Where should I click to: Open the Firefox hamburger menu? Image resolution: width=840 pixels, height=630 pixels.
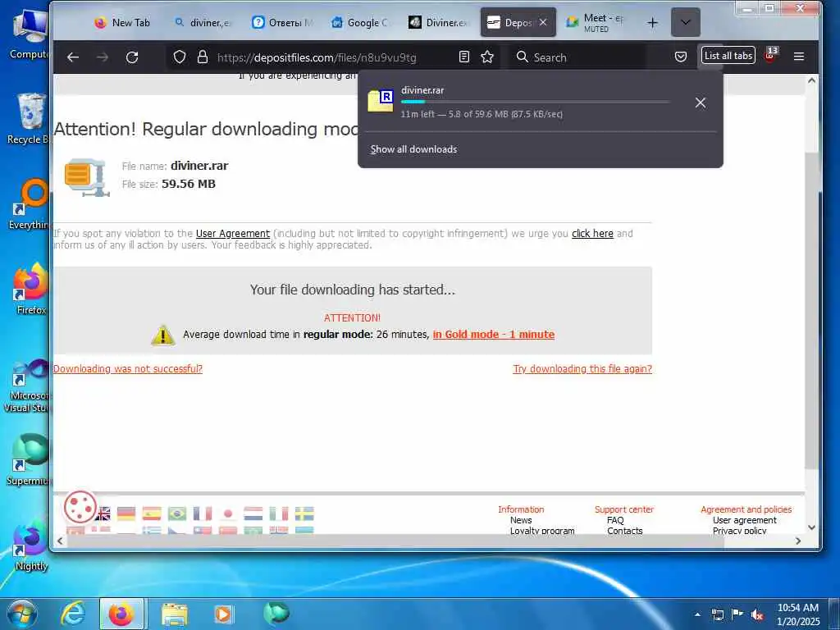point(799,57)
